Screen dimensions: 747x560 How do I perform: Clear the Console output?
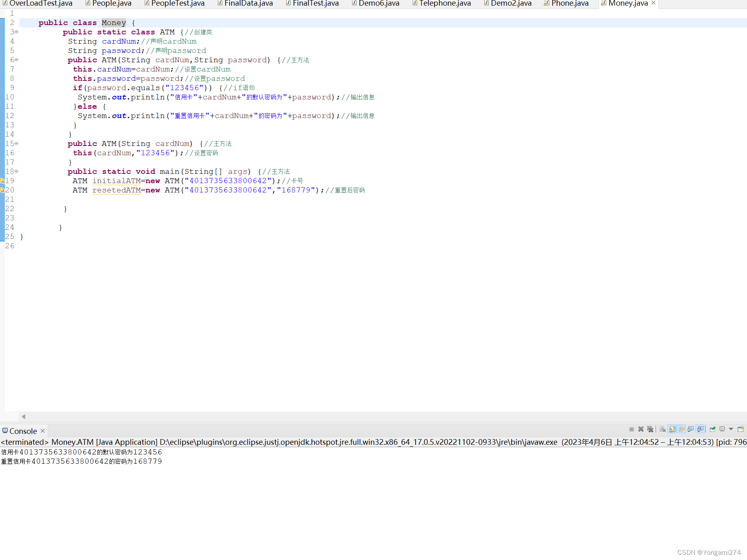point(663,429)
